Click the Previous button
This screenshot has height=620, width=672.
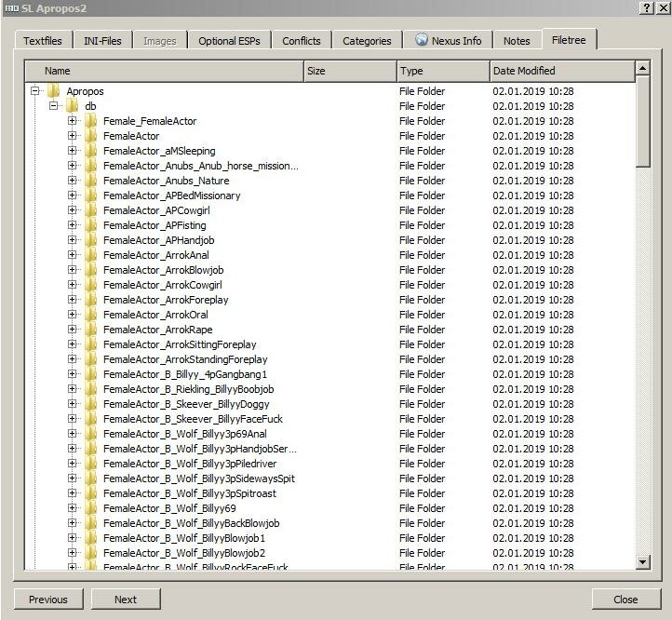(x=48, y=599)
